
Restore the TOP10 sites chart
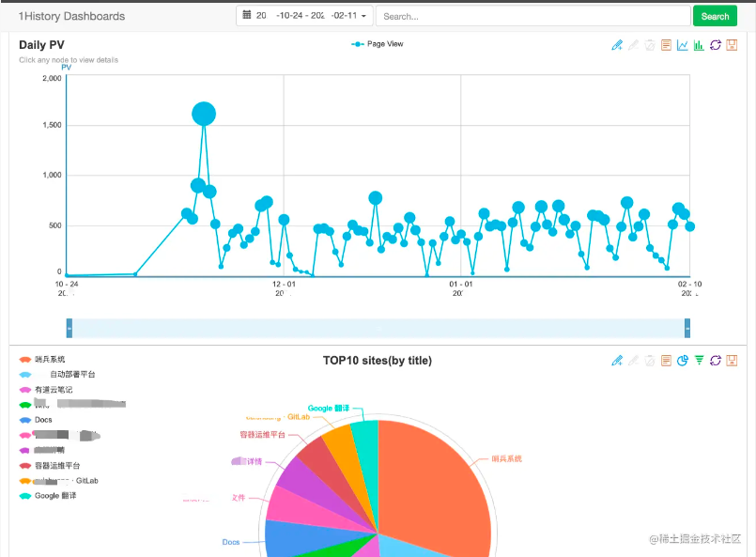(716, 361)
